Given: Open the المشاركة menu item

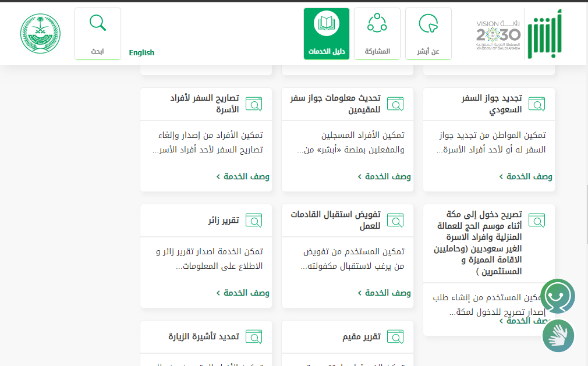Looking at the screenshot, I should pos(377,34).
